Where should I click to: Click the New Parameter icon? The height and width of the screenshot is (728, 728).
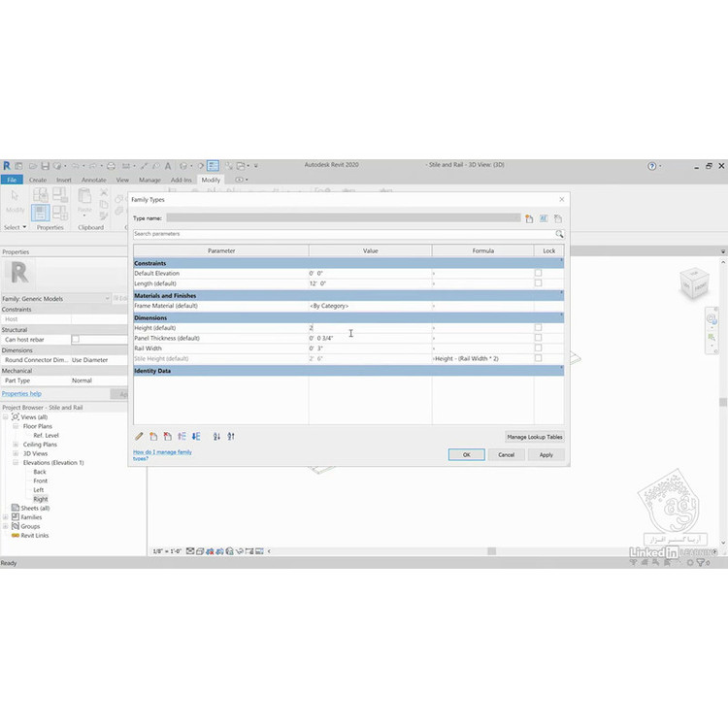153,437
